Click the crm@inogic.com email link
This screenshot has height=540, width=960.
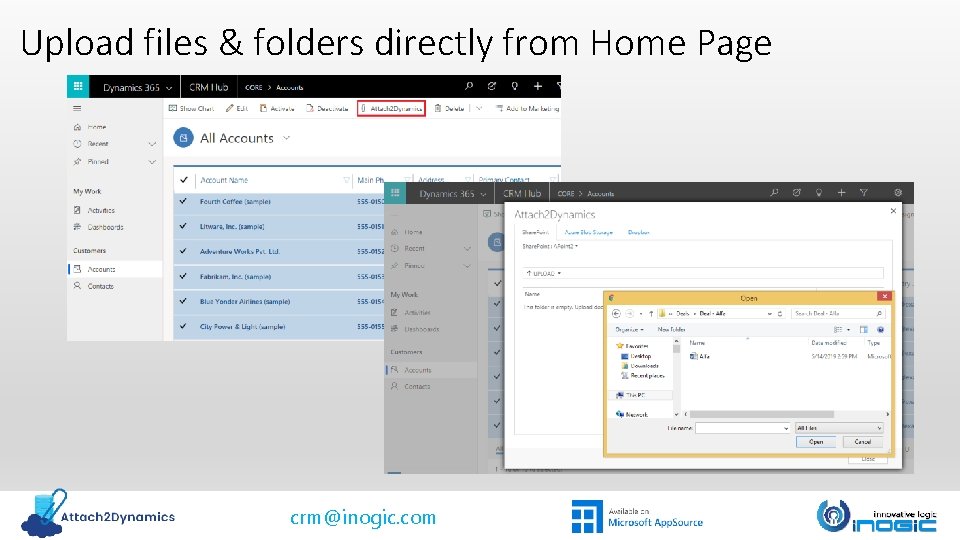click(362, 517)
